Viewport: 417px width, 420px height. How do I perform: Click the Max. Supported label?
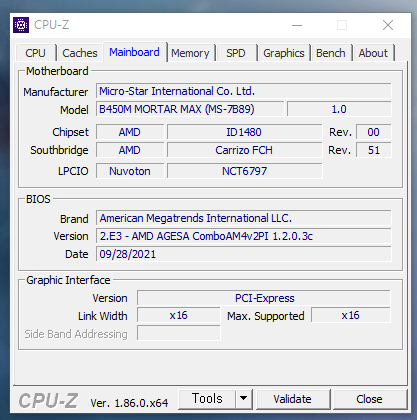(266, 316)
